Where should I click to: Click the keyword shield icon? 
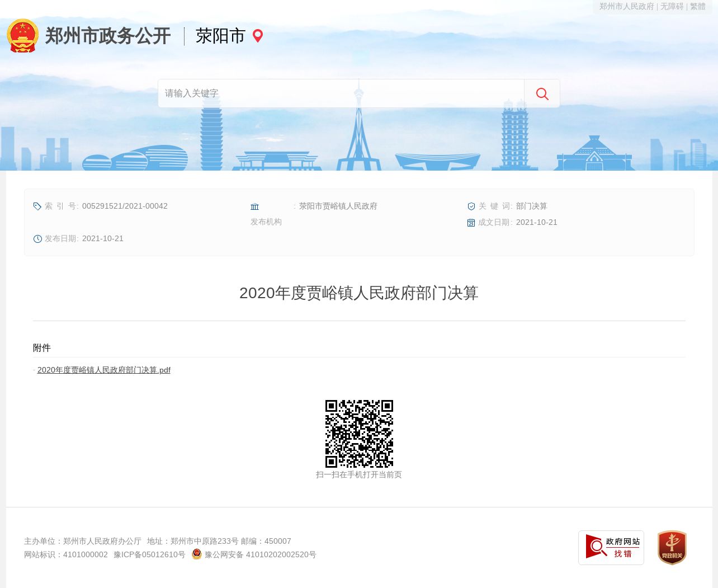tap(471, 206)
